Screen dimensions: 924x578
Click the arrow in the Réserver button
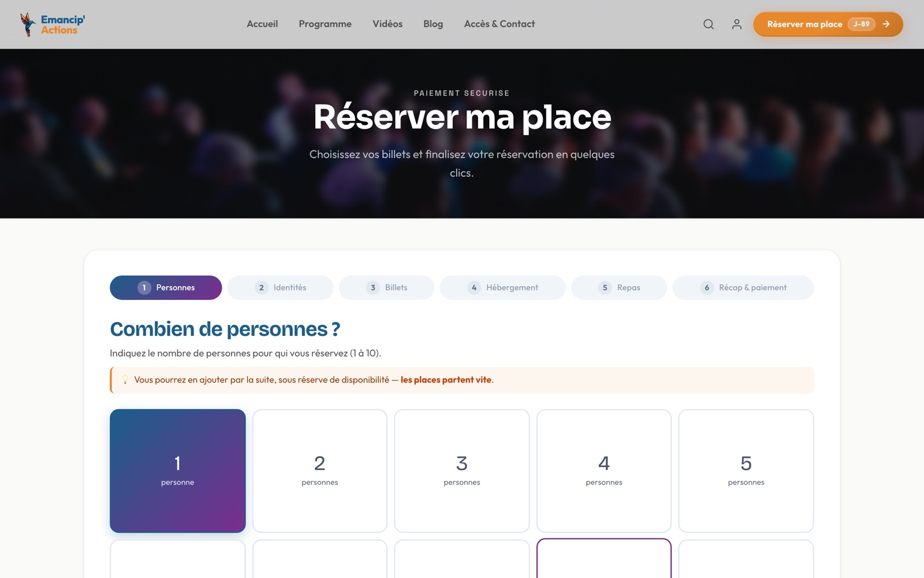coord(886,24)
